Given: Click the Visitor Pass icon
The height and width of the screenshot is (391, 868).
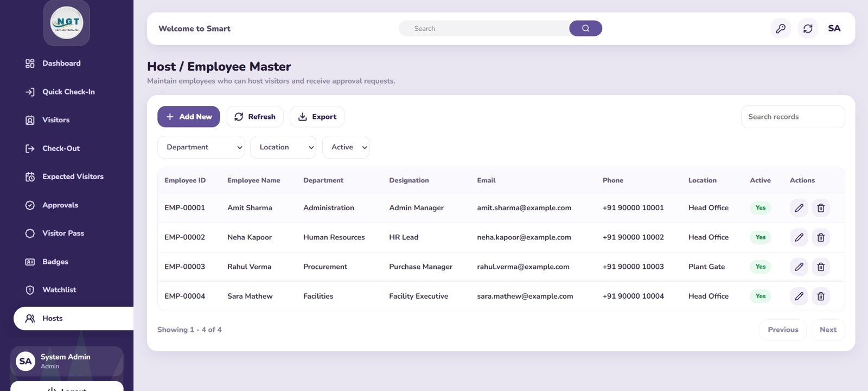Looking at the screenshot, I should pyautogui.click(x=30, y=234).
